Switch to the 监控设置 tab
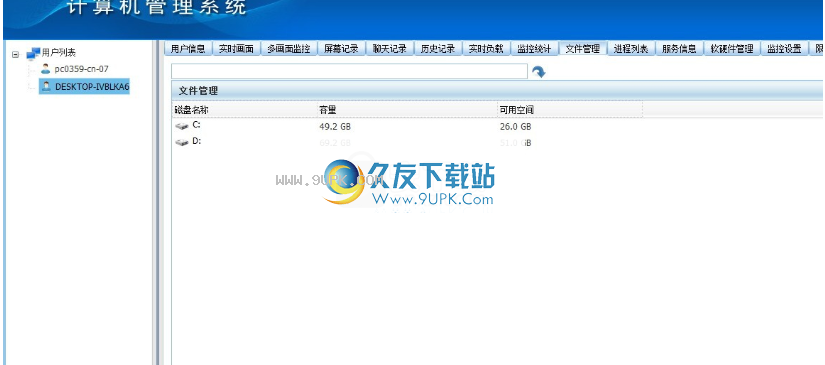This screenshot has width=825, height=365. [784, 49]
